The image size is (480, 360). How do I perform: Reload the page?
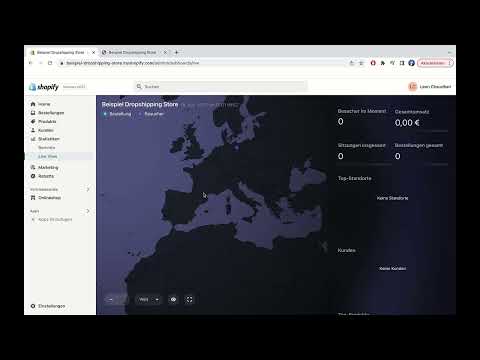pos(50,63)
